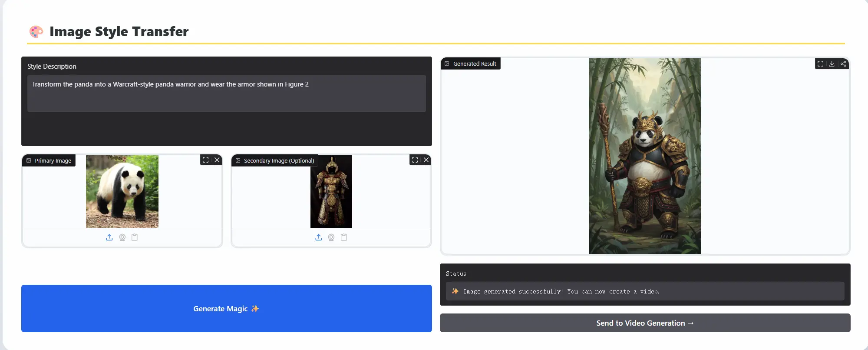The width and height of the screenshot is (868, 350).
Task: Download the generated result image
Action: point(832,64)
